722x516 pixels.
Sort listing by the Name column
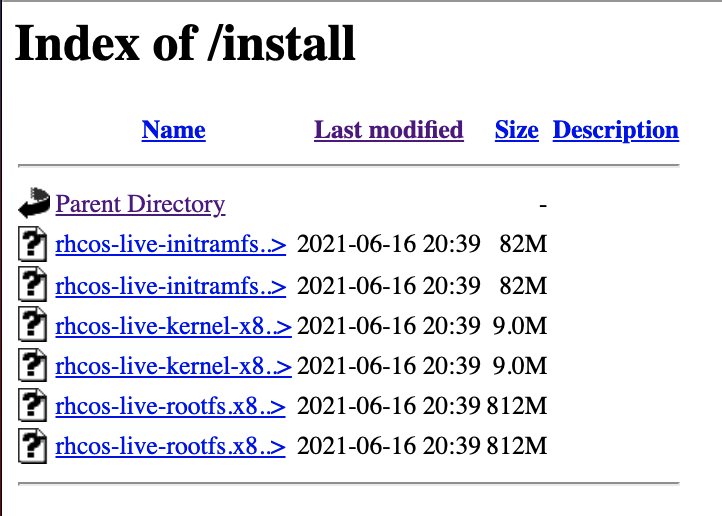coord(174,130)
